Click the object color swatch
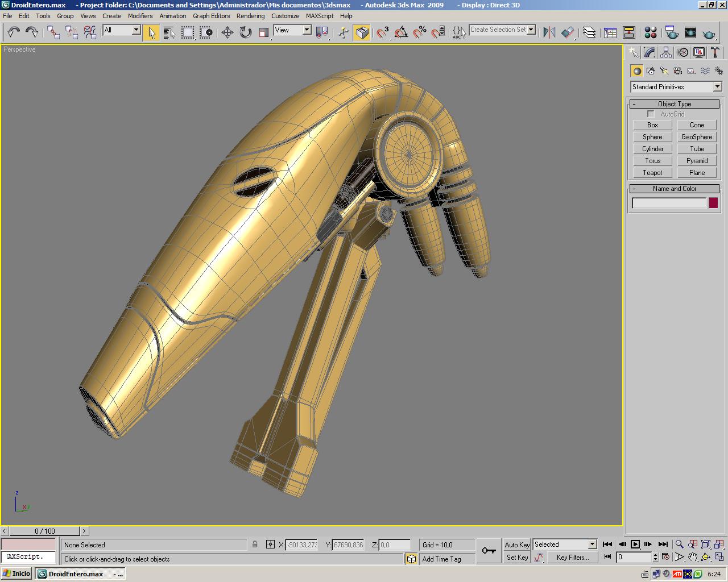728x582 pixels. 713,203
